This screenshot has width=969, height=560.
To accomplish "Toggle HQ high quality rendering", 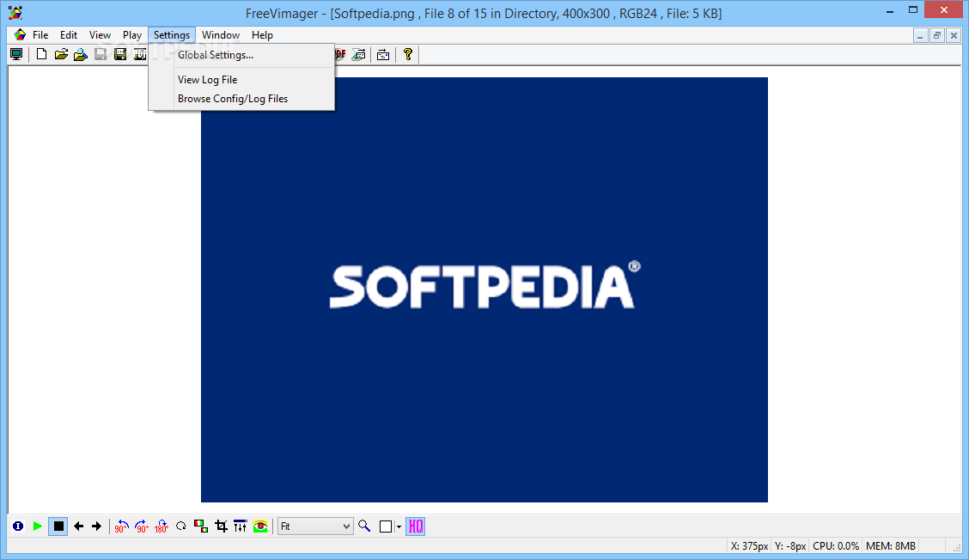I will tap(415, 526).
